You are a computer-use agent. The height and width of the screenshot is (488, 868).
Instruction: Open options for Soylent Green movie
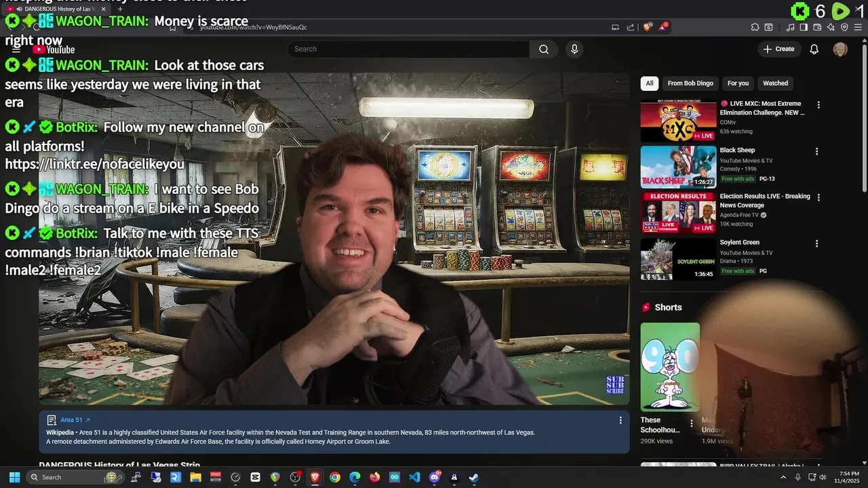(816, 243)
